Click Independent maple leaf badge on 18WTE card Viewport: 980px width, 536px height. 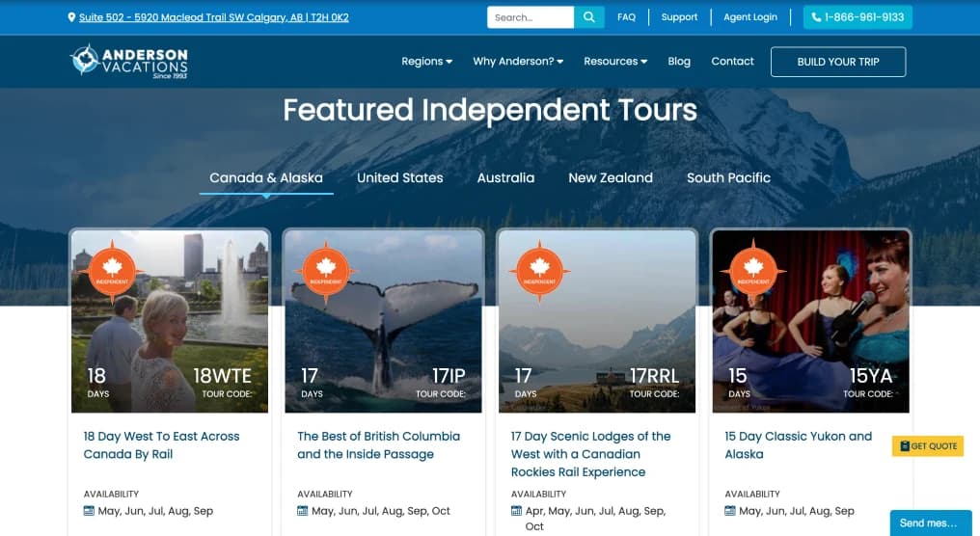(x=112, y=271)
